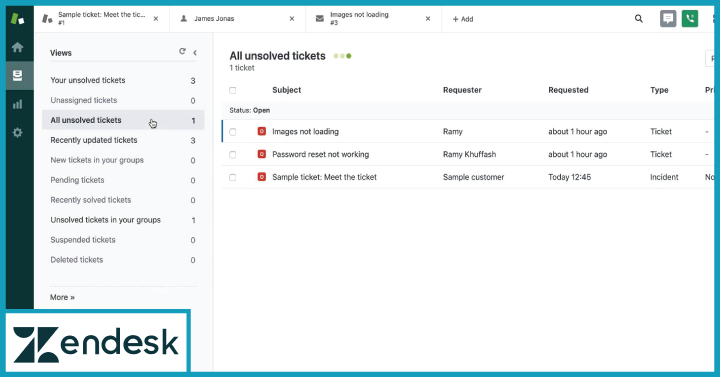Open Pending tickets view
The image size is (720, 377).
[x=123, y=180]
